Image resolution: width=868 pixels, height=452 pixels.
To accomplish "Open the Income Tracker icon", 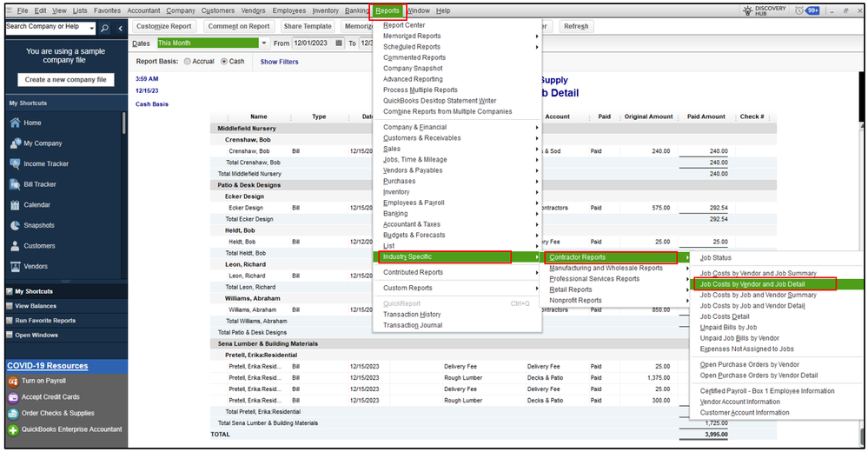I will coord(15,164).
